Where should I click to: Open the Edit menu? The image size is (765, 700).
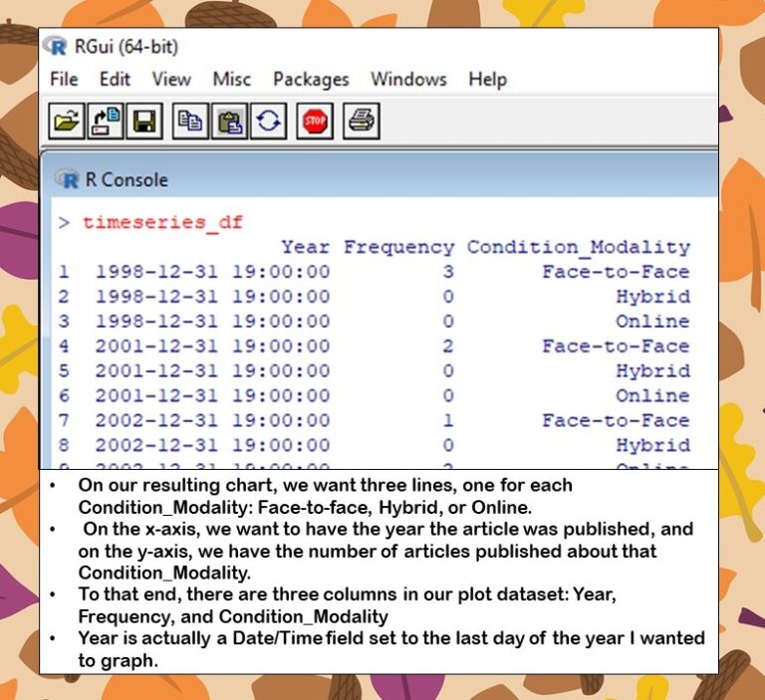point(115,80)
